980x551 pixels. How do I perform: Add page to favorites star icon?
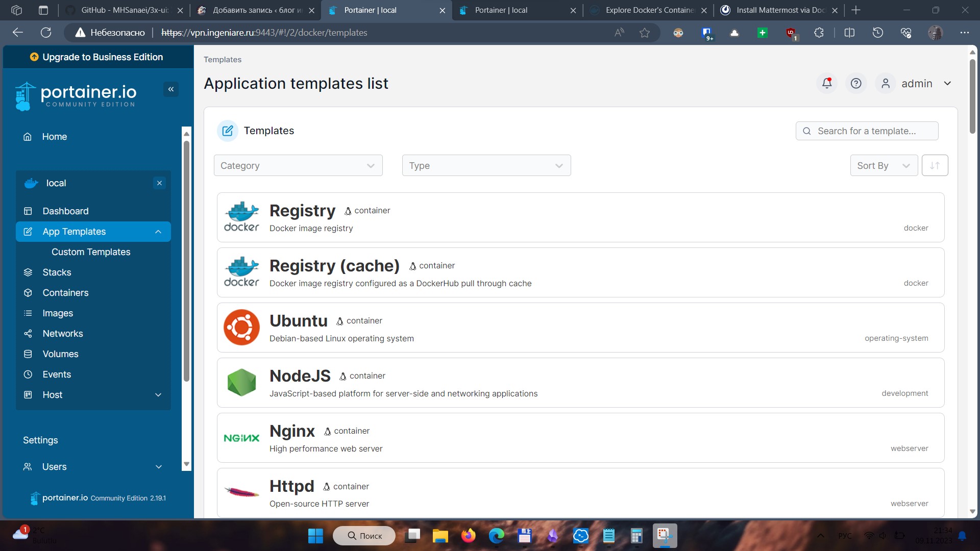(645, 33)
